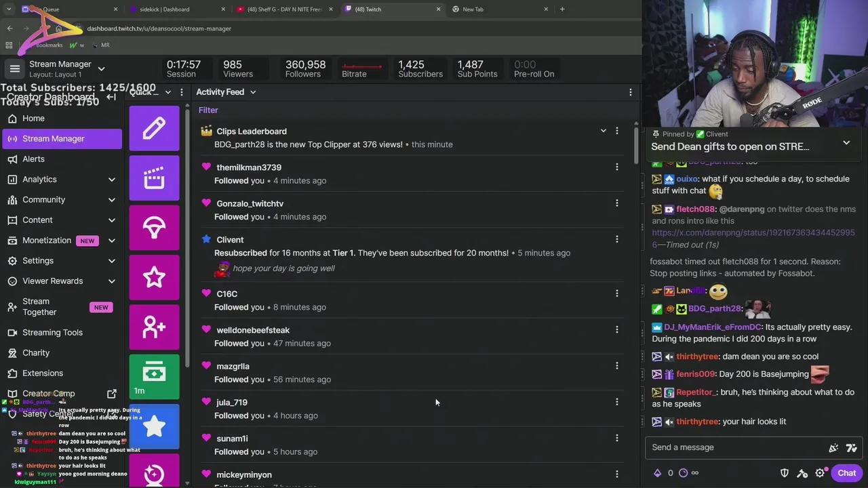Click the add-user quick action tile
Screen dimensions: 868x488
pos(154,327)
